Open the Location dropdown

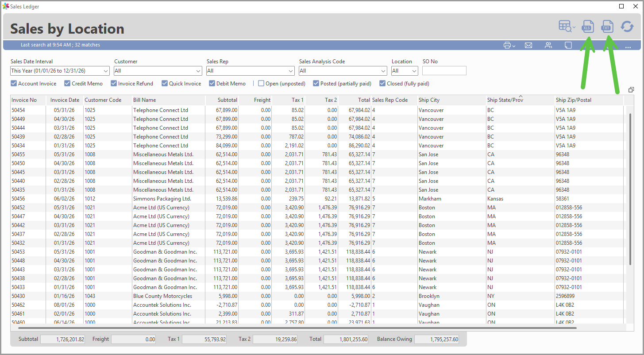click(x=405, y=71)
